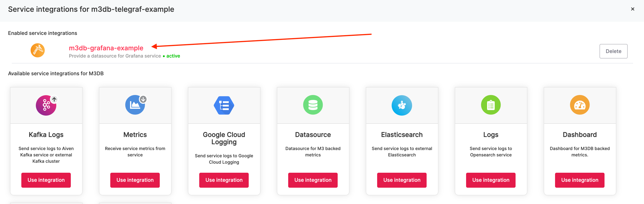Click the Datasource card title

point(313,135)
